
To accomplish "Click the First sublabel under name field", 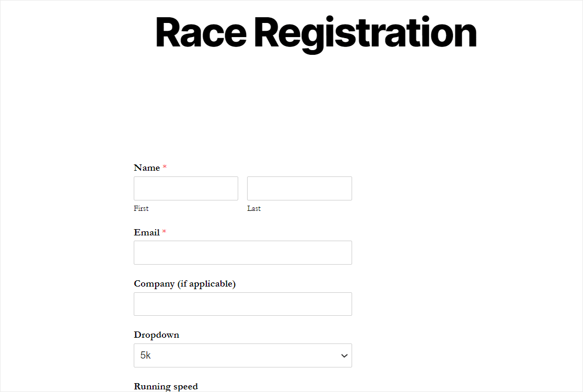I will click(x=141, y=208).
